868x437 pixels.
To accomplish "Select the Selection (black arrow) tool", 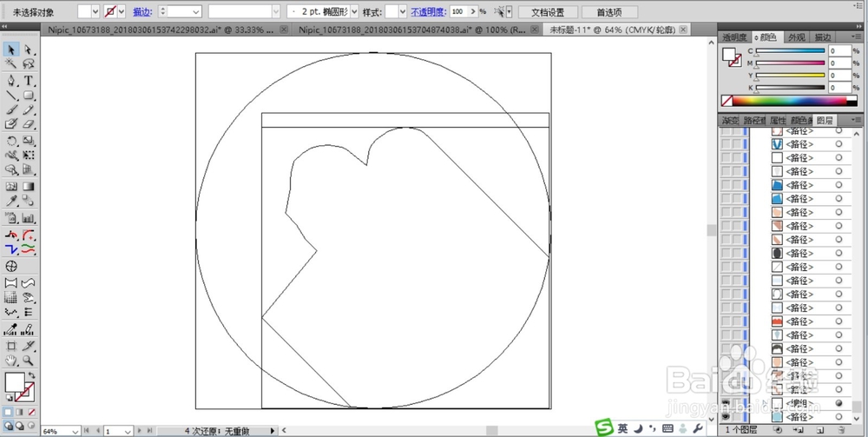I will [11, 50].
